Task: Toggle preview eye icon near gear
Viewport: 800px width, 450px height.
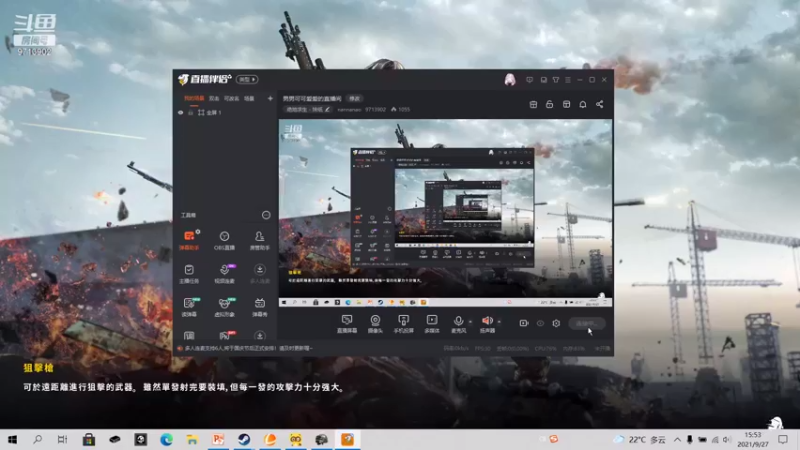Action: point(540,323)
